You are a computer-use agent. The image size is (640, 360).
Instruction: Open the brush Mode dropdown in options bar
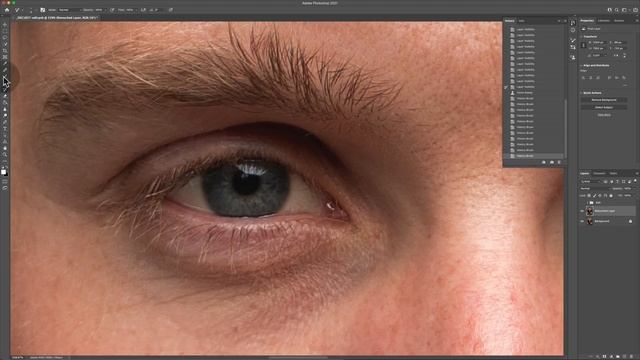[70, 10]
